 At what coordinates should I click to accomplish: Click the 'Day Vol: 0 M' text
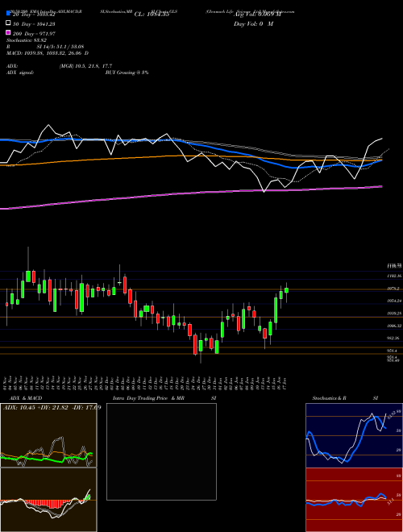click(253, 23)
